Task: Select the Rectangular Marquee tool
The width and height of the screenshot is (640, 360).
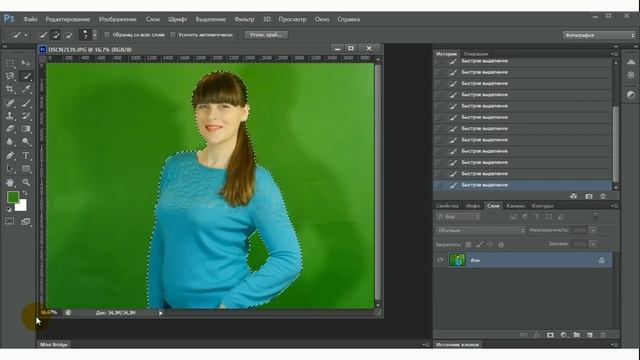Action: tap(10, 63)
